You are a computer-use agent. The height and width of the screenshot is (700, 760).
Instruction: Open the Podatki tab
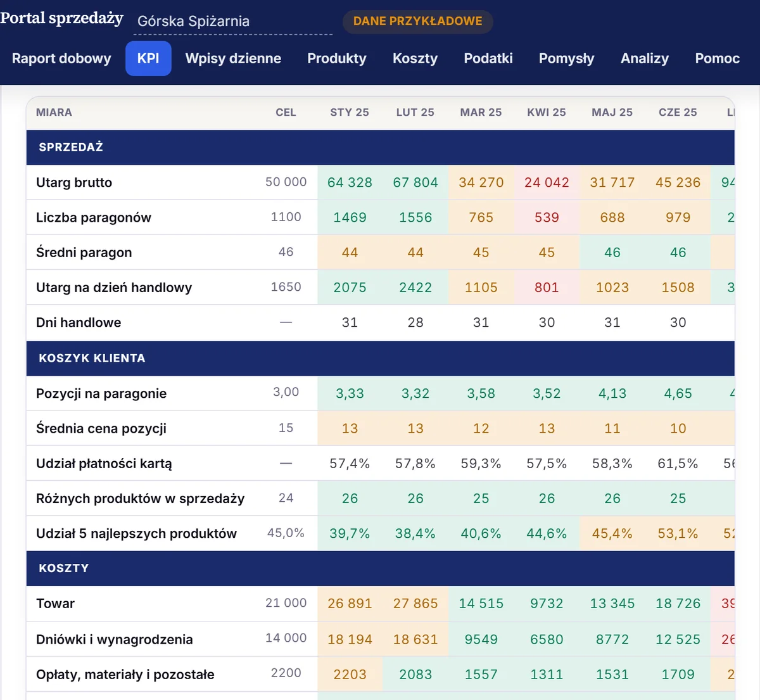pyautogui.click(x=488, y=58)
